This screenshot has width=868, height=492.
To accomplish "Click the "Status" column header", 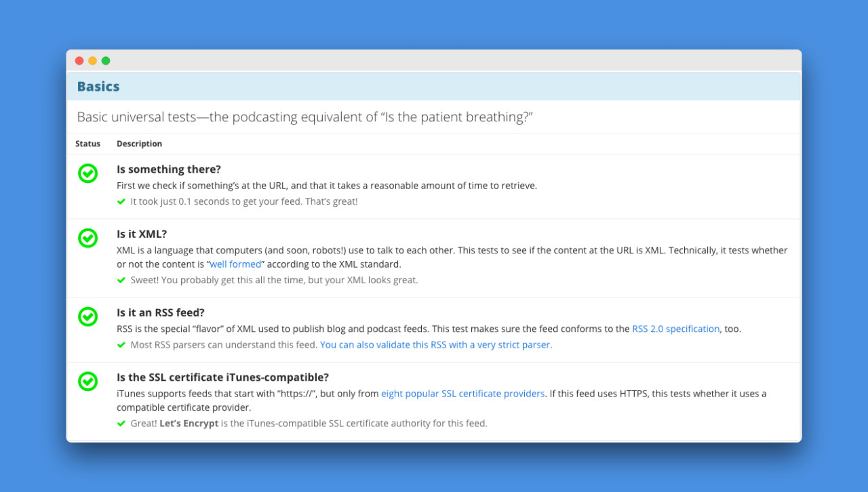I will (87, 144).
